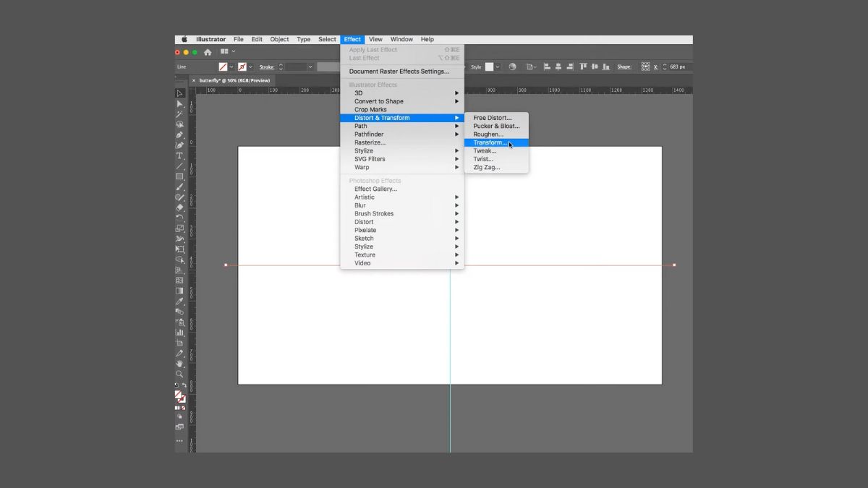Click the Recolor Artwork globe icon
Screen dimensions: 868x488
(x=512, y=67)
